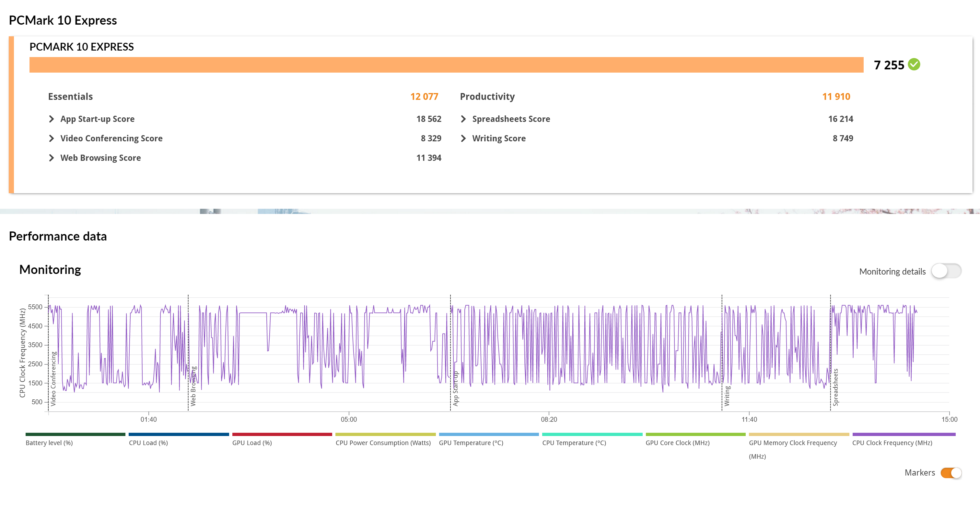This screenshot has width=980, height=507.
Task: Click the PCMARK 10 EXPRESS card title
Action: click(x=82, y=47)
